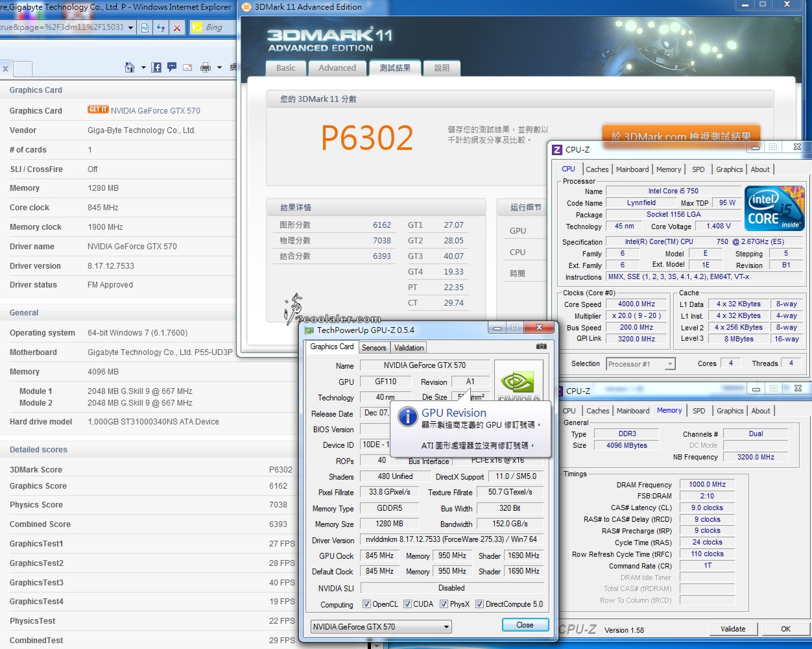Screen dimensions: 812x649
Task: Open Graphics tab in lower CPU-Z window
Action: coord(730,411)
